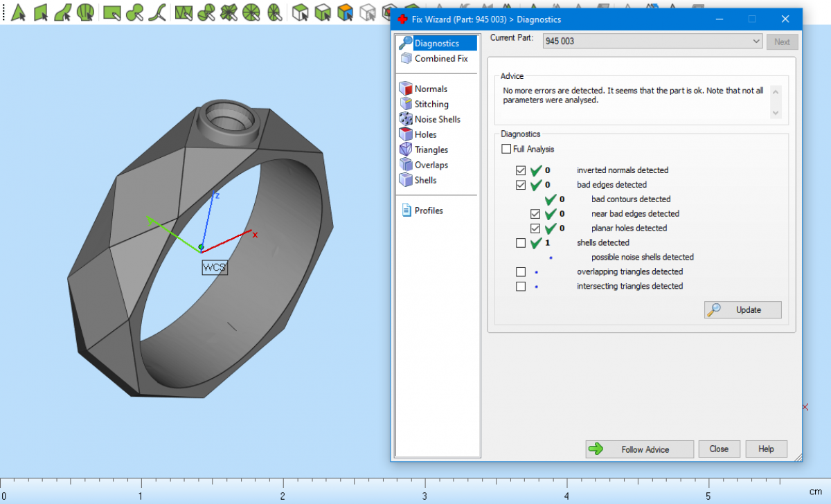
Task: Select the Holes page in sidebar
Action: pyautogui.click(x=425, y=134)
